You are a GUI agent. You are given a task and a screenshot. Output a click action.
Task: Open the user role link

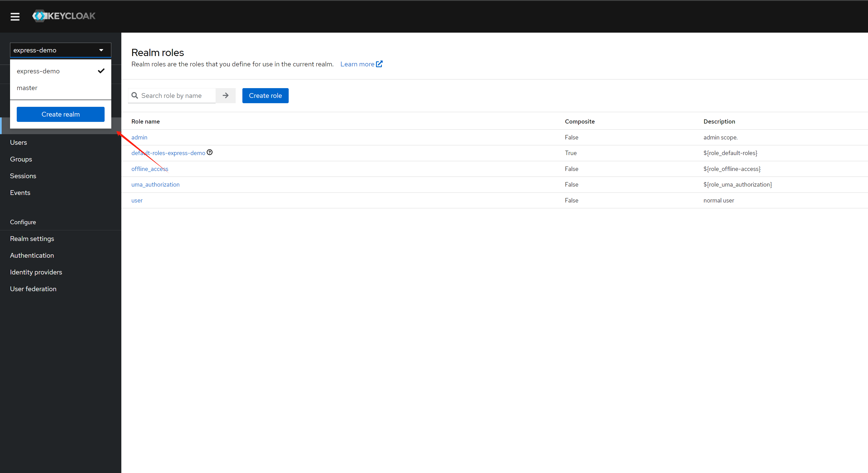pyautogui.click(x=137, y=201)
